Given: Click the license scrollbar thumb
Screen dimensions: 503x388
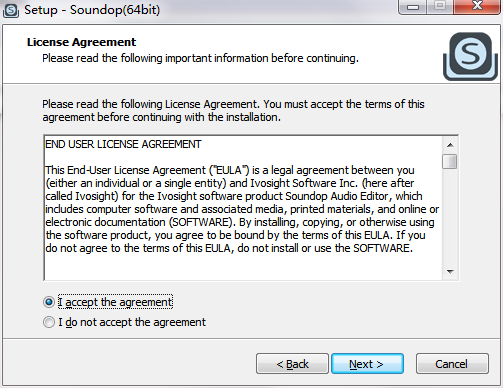Looking at the screenshot, I should [x=450, y=161].
